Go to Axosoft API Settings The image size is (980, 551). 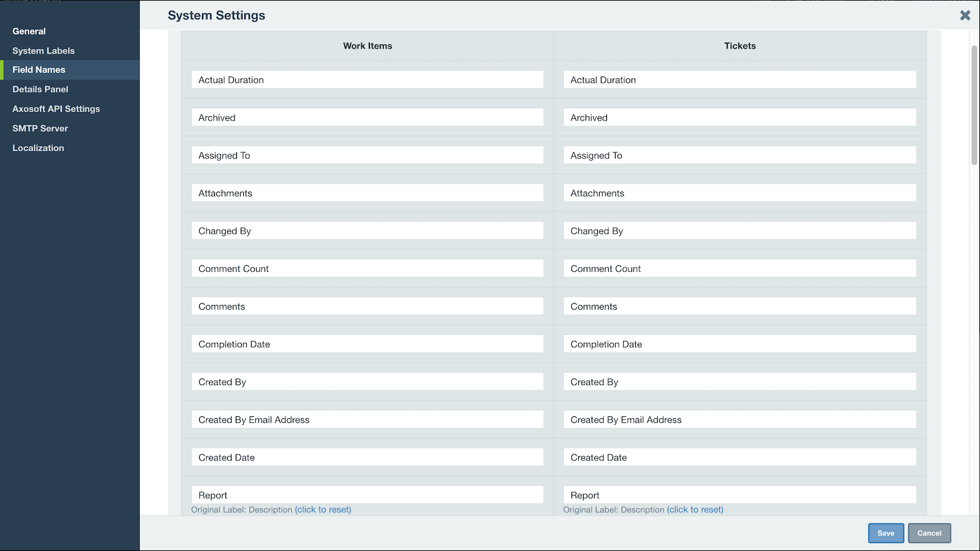(56, 109)
